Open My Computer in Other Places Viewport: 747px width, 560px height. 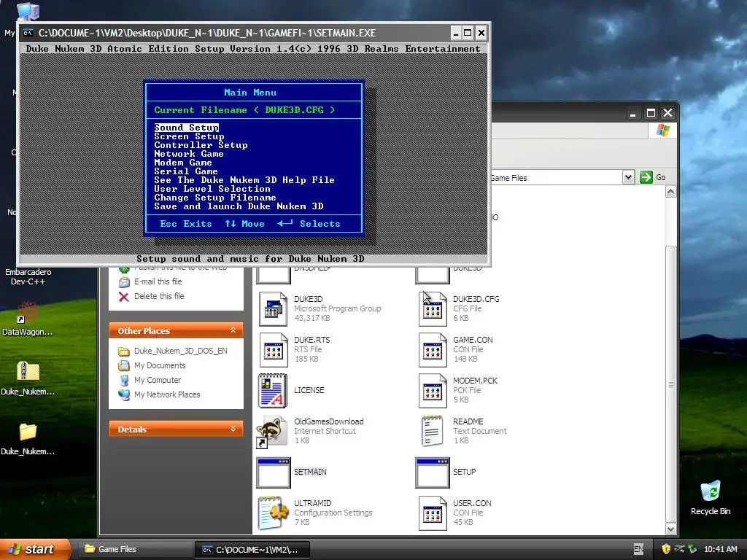pos(158,380)
